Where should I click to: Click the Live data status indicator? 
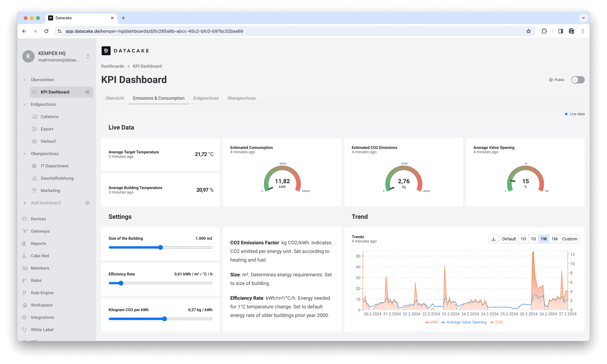574,114
